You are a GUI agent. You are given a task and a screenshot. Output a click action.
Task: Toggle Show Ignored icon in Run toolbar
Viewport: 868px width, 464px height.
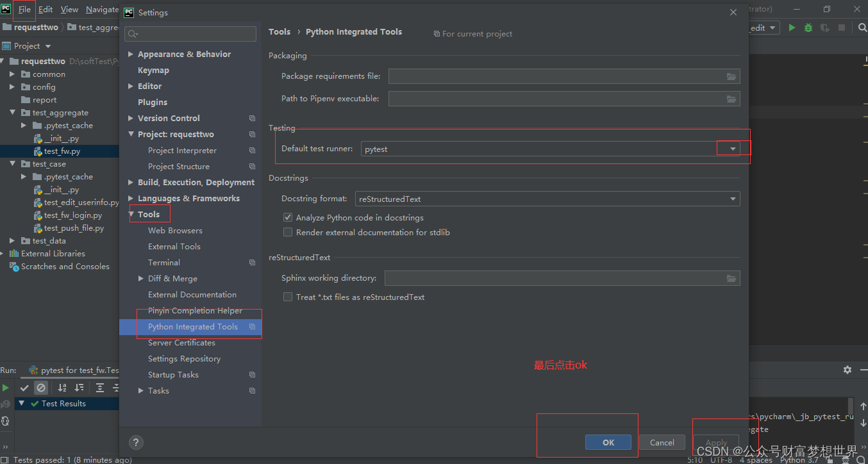click(41, 388)
